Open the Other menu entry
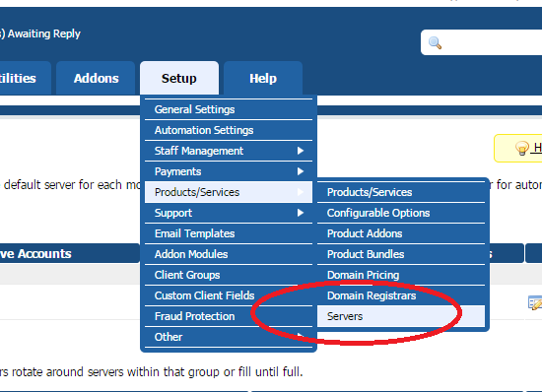This screenshot has width=542, height=392. tap(229, 337)
